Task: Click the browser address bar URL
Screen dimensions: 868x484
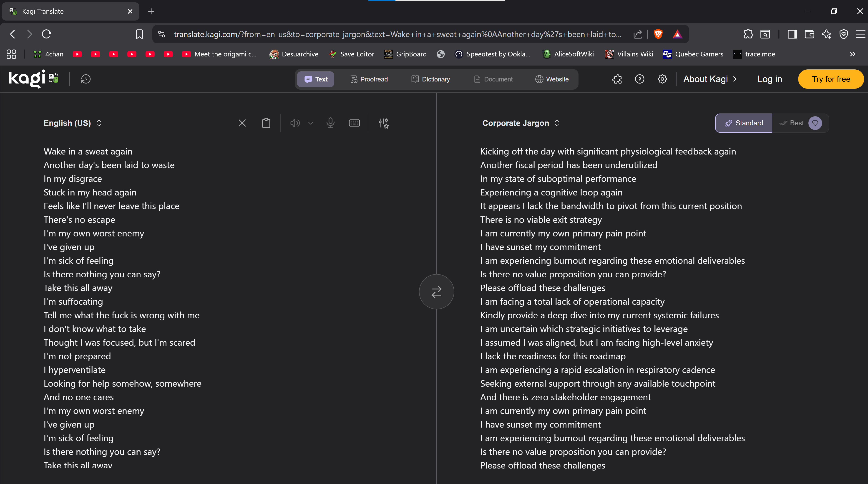Action: [398, 34]
